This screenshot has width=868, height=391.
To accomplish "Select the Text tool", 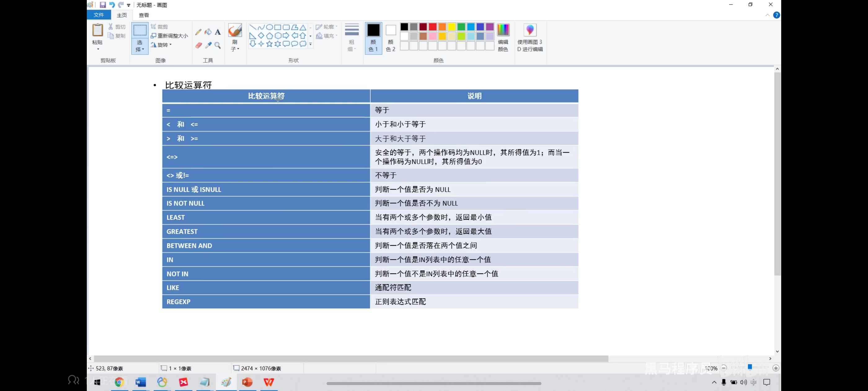I will click(x=218, y=32).
